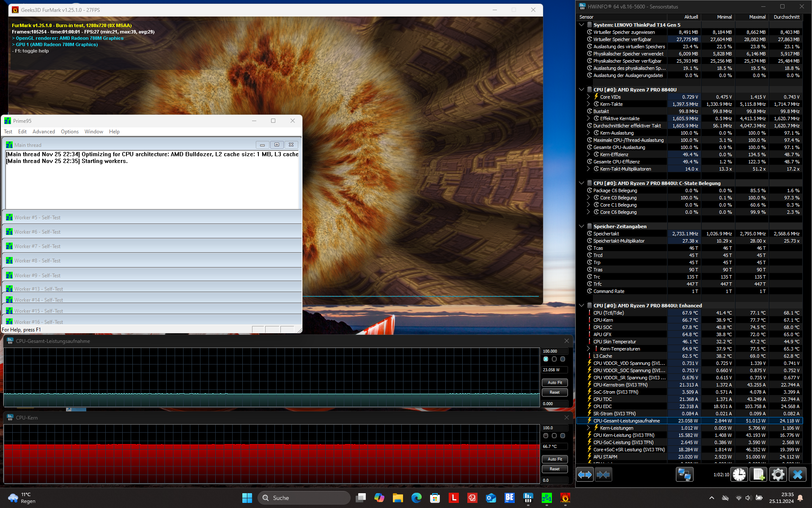Image resolution: width=812 pixels, height=508 pixels.
Task: Click the FurMark icon in the taskbar
Action: coord(565,498)
